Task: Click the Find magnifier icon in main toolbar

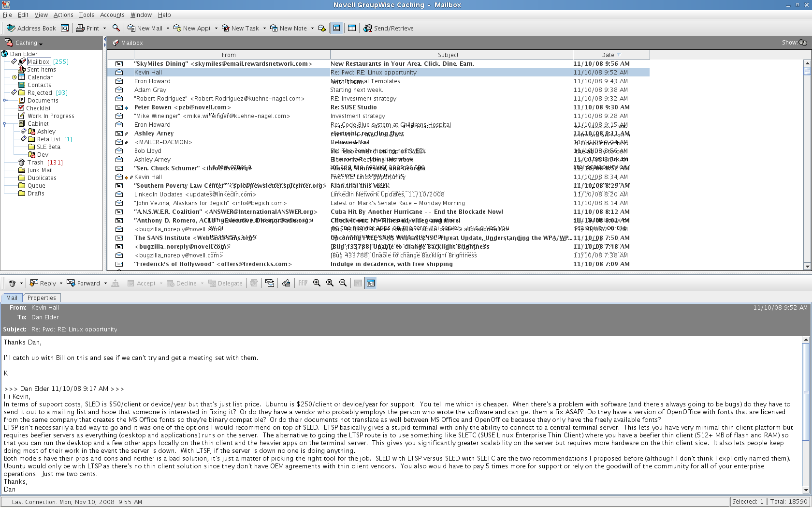Action: coord(116,28)
